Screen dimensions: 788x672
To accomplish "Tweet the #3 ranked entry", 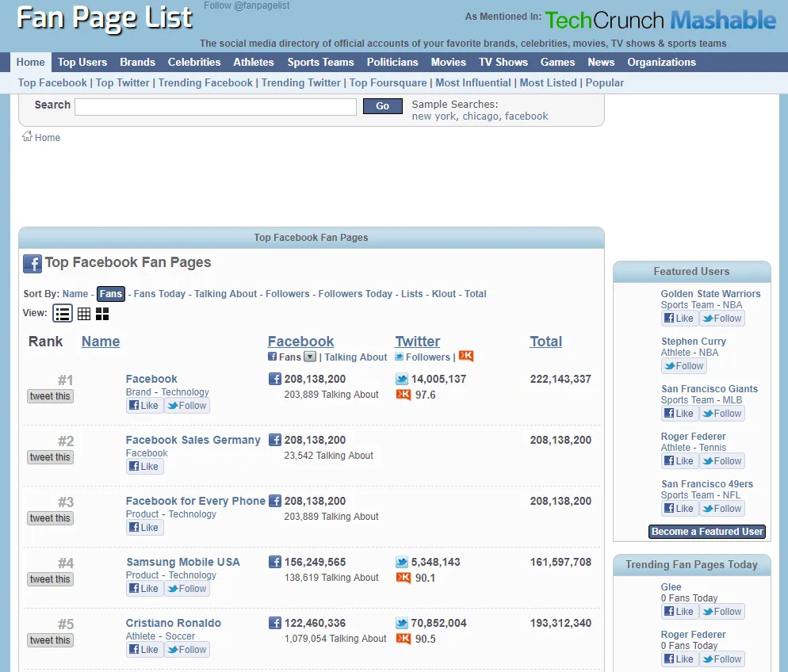I will click(50, 518).
